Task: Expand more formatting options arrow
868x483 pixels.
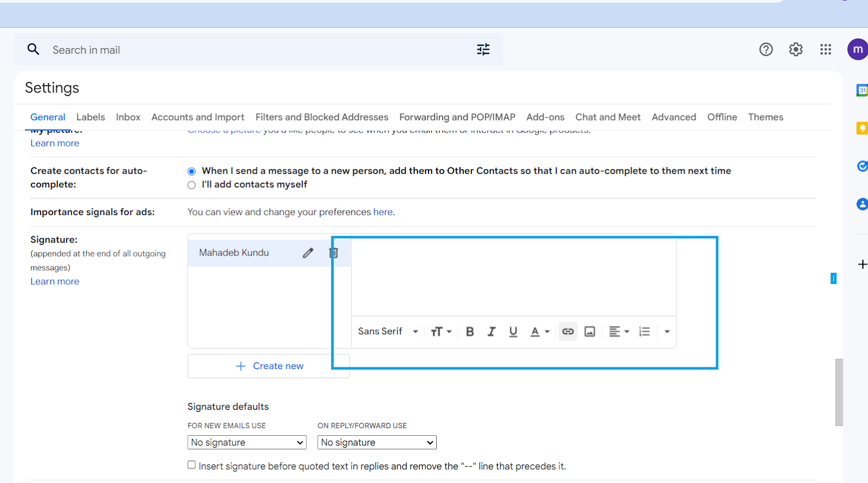Action: tap(667, 332)
